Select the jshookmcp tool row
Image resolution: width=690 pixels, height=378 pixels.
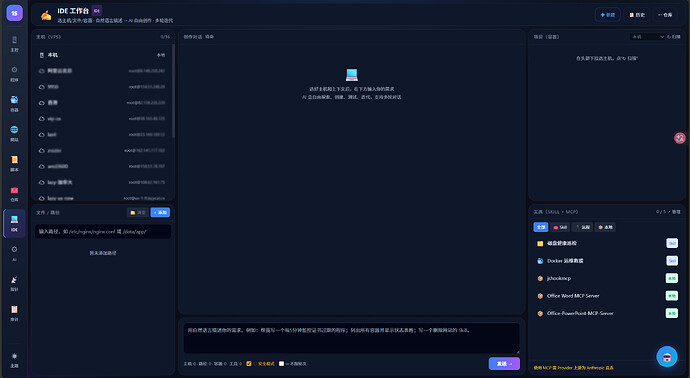[x=607, y=278]
